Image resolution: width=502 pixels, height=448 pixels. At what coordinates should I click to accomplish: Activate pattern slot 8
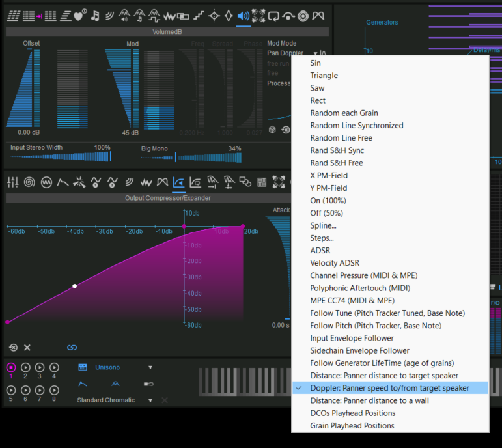pos(54,390)
